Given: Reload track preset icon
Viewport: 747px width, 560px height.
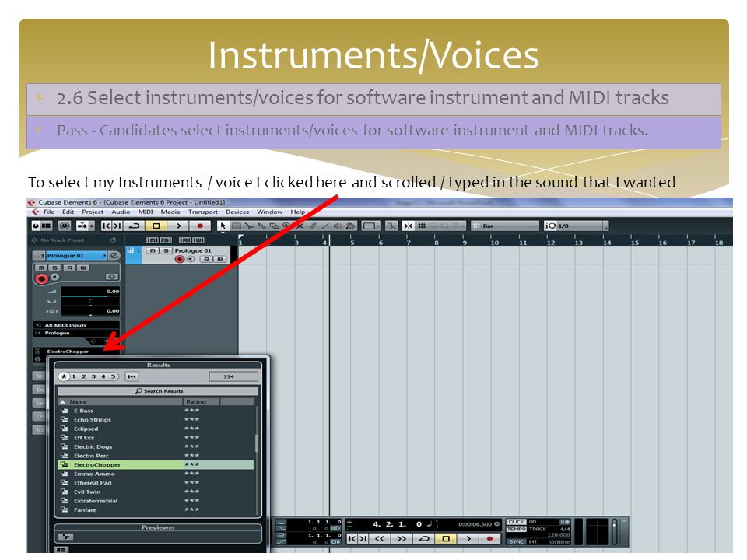Looking at the screenshot, I should click(x=113, y=240).
